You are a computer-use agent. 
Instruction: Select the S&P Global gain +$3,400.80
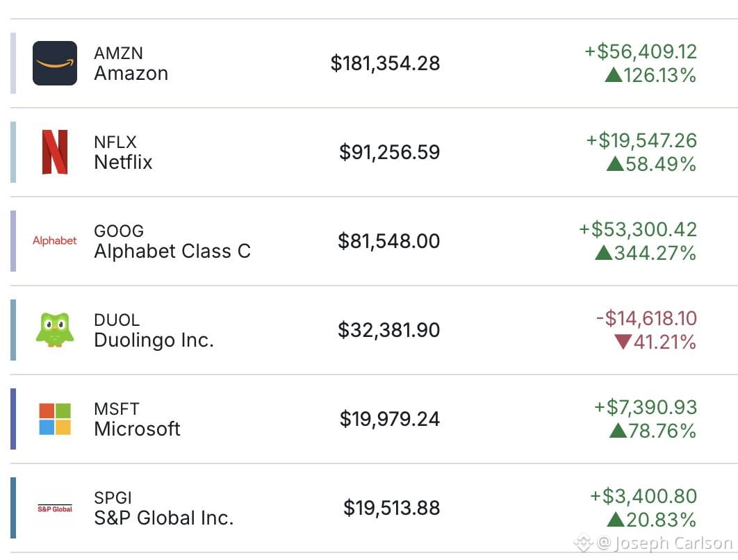[x=643, y=496]
